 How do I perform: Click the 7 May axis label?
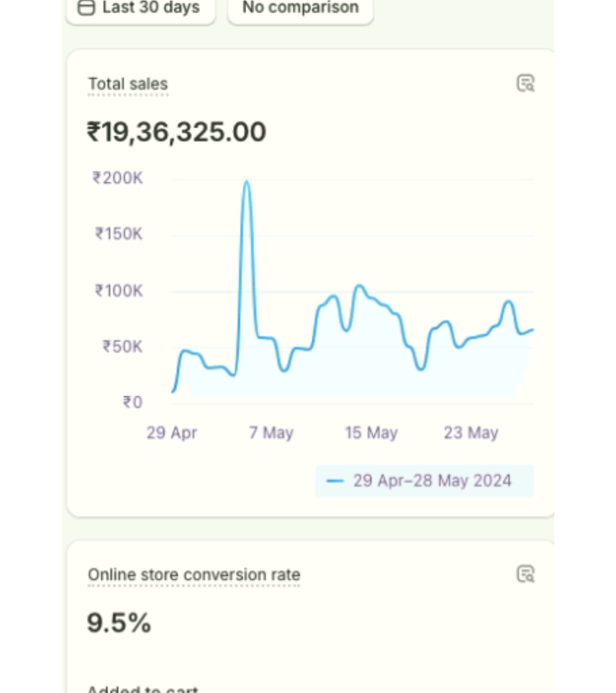(271, 433)
